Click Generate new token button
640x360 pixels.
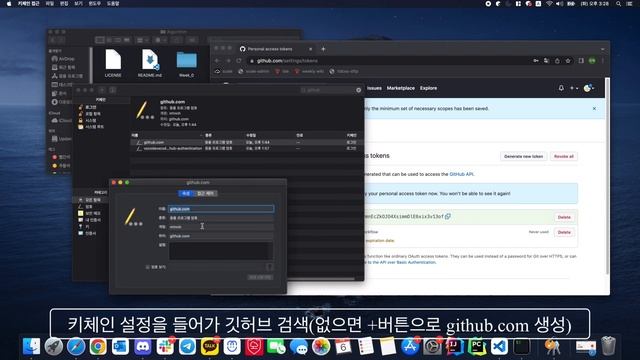coord(523,156)
